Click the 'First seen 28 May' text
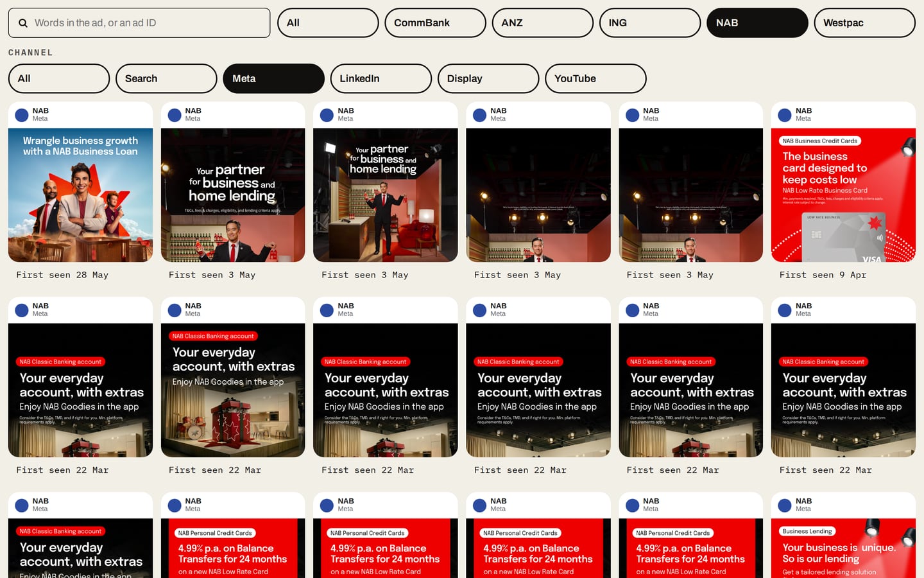 pyautogui.click(x=62, y=275)
